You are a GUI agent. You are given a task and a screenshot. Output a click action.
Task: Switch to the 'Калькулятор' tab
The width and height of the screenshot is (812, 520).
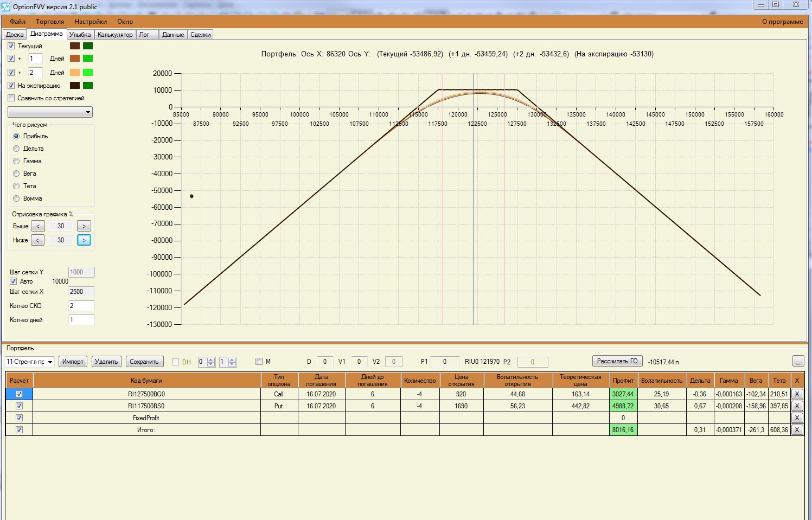(x=115, y=35)
